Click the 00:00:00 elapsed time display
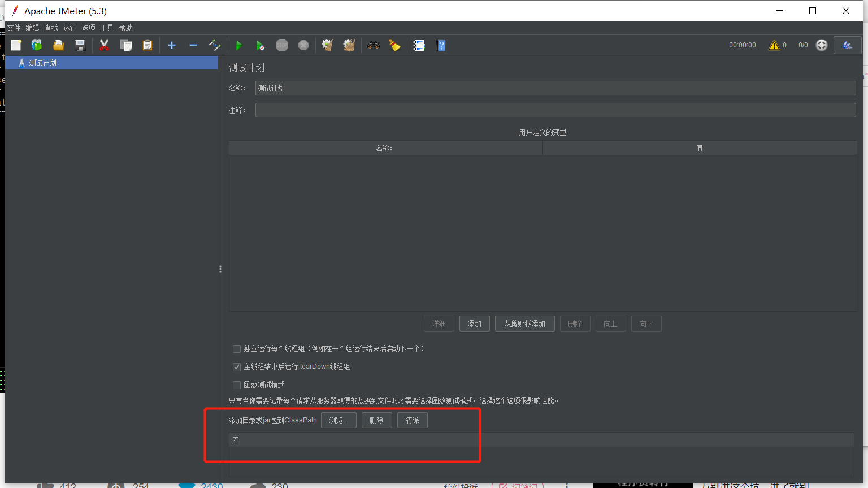 click(x=743, y=45)
